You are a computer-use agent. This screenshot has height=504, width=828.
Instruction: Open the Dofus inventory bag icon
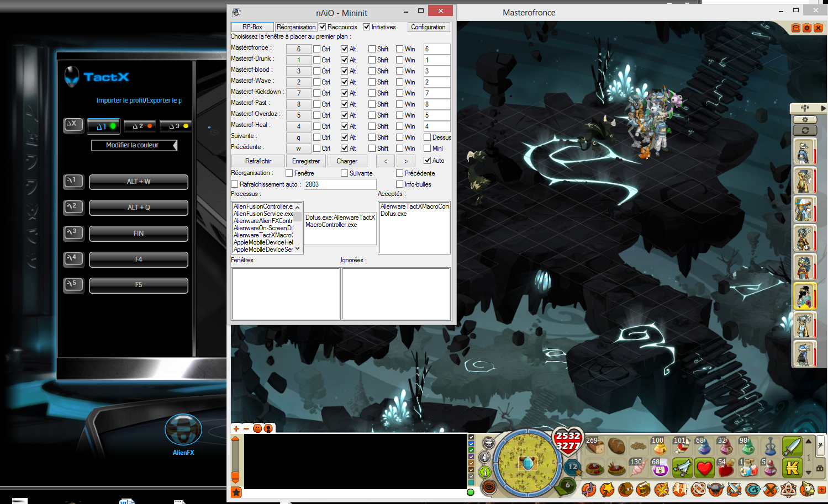(x=626, y=490)
